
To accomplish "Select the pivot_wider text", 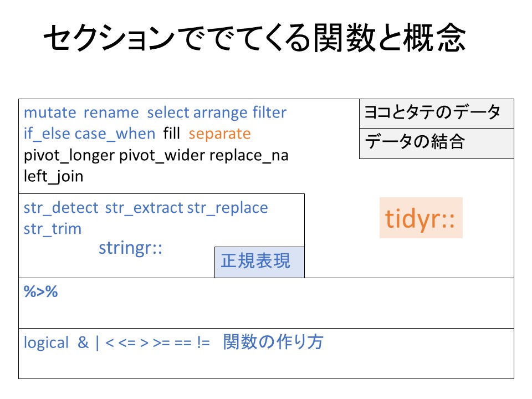I will pyautogui.click(x=162, y=156).
